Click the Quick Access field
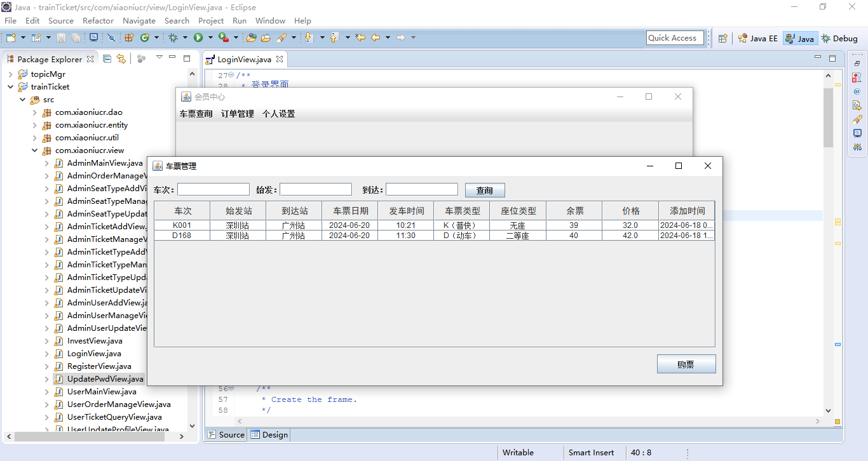Viewport: 868px width, 461px height. (675, 38)
